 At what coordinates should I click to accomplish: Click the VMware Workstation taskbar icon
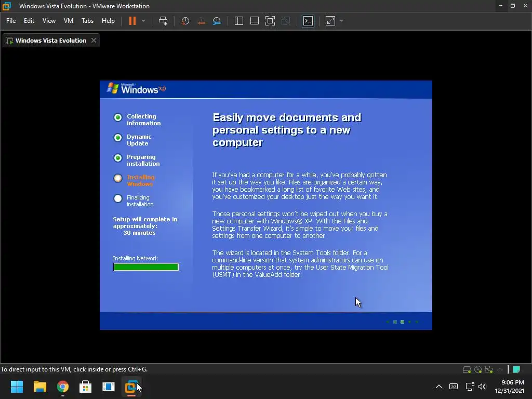click(x=131, y=387)
